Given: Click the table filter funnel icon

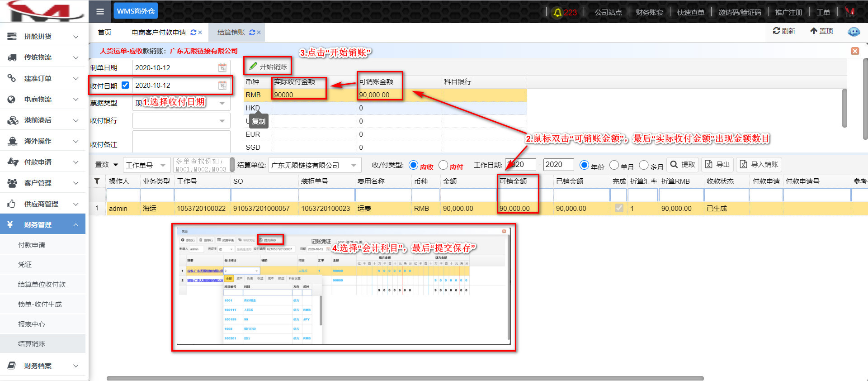Looking at the screenshot, I should tap(97, 181).
